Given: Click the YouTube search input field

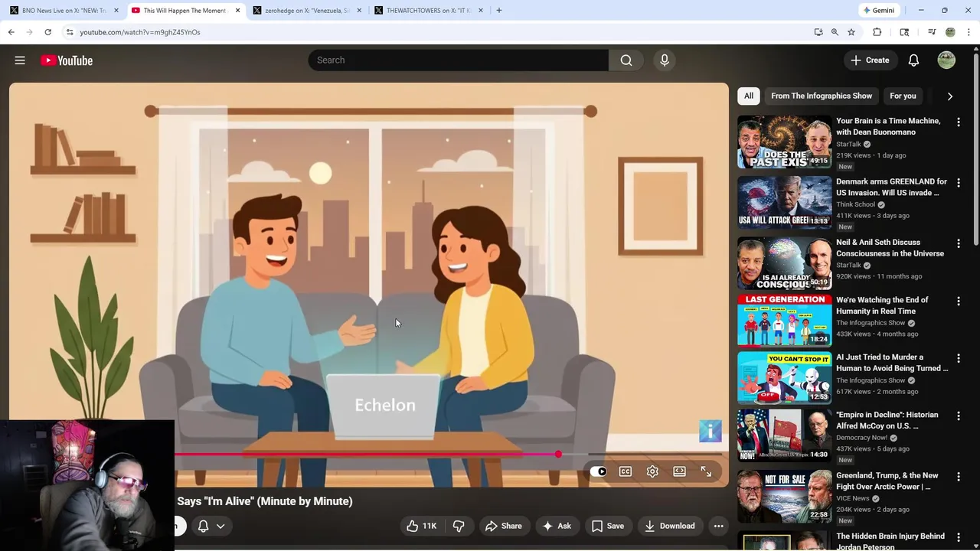Looking at the screenshot, I should pyautogui.click(x=458, y=60).
